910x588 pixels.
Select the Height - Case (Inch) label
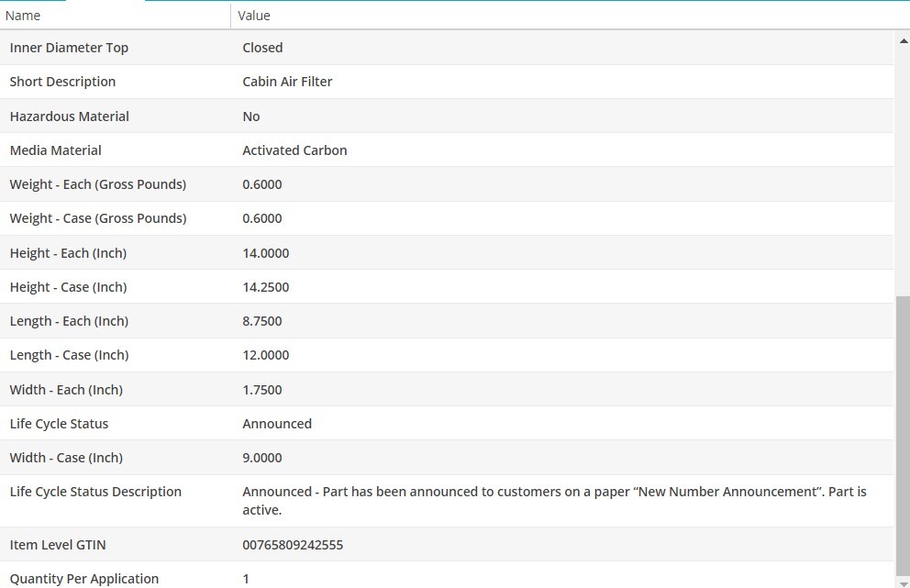click(69, 287)
